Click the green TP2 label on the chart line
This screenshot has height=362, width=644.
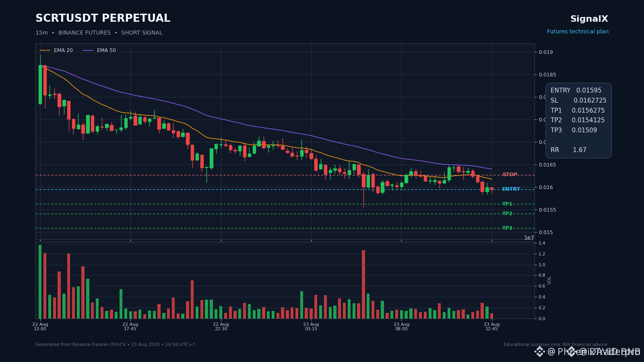tap(508, 214)
